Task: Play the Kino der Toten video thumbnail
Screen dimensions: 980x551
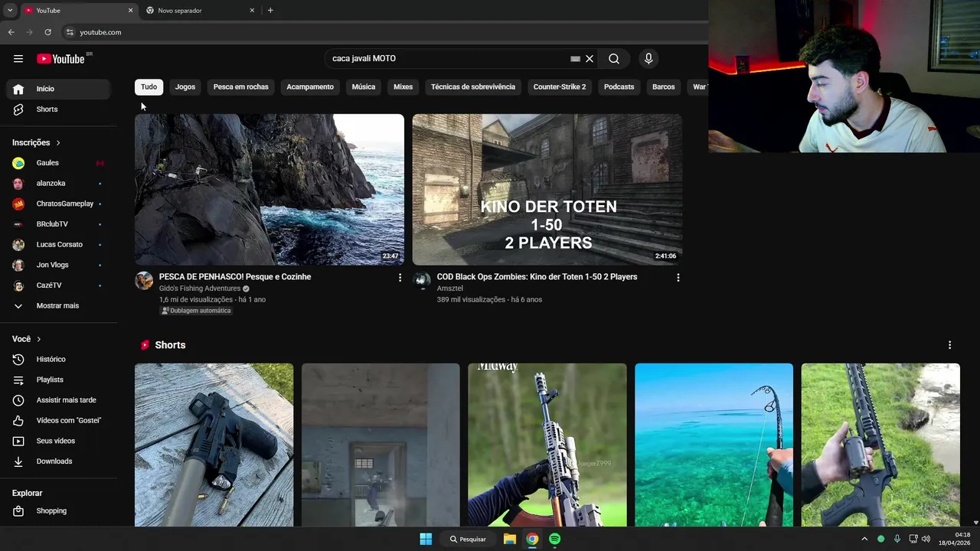Action: click(x=547, y=190)
